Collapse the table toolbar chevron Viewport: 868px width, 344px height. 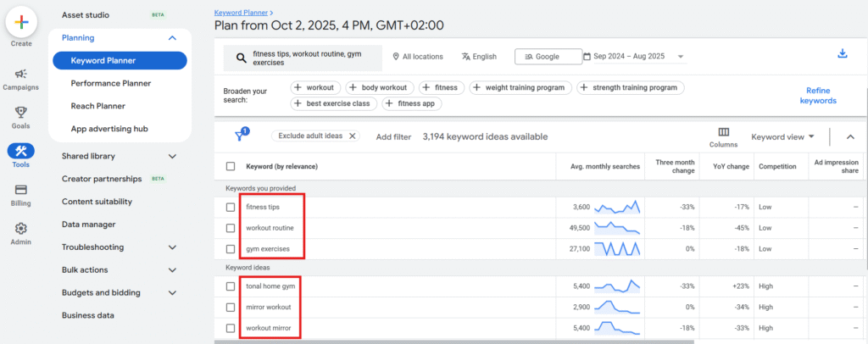point(850,137)
